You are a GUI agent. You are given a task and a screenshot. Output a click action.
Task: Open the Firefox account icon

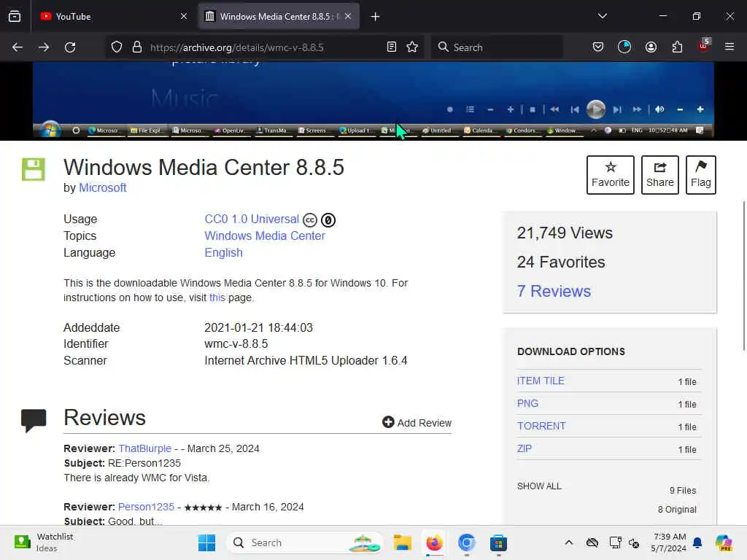651,47
